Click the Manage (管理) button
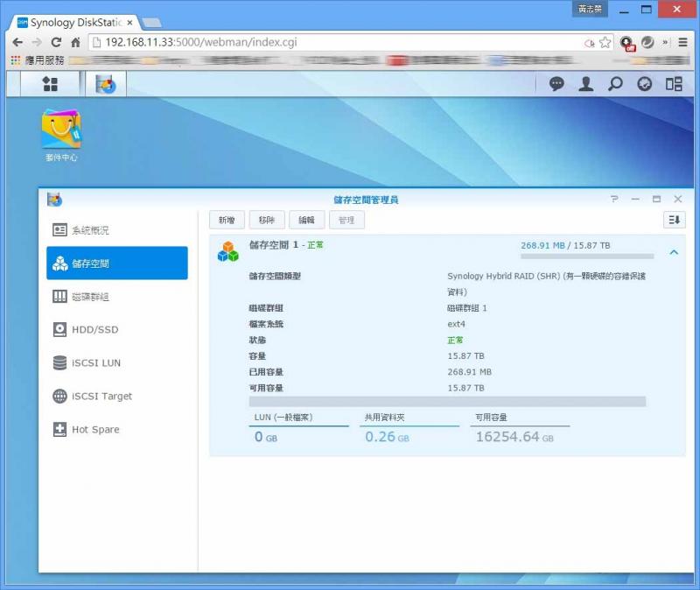This screenshot has width=700, height=590. [x=346, y=220]
